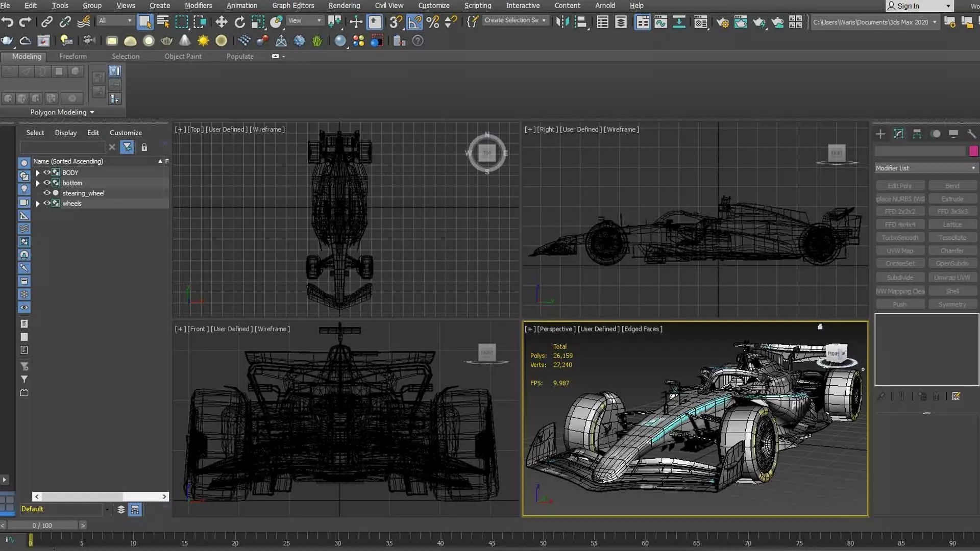Screen dimensions: 980x551
Task: Open Rendered Frame Window icon
Action: click(741, 21)
